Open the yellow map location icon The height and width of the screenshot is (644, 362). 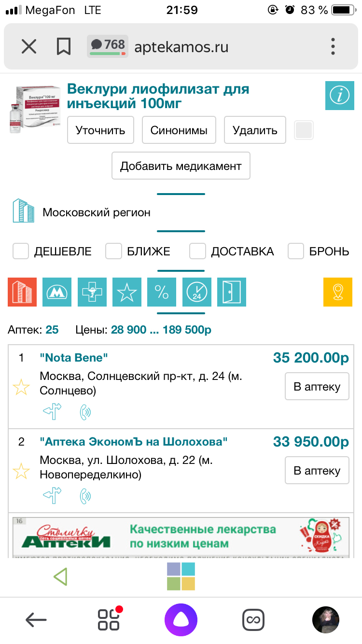tap(338, 292)
